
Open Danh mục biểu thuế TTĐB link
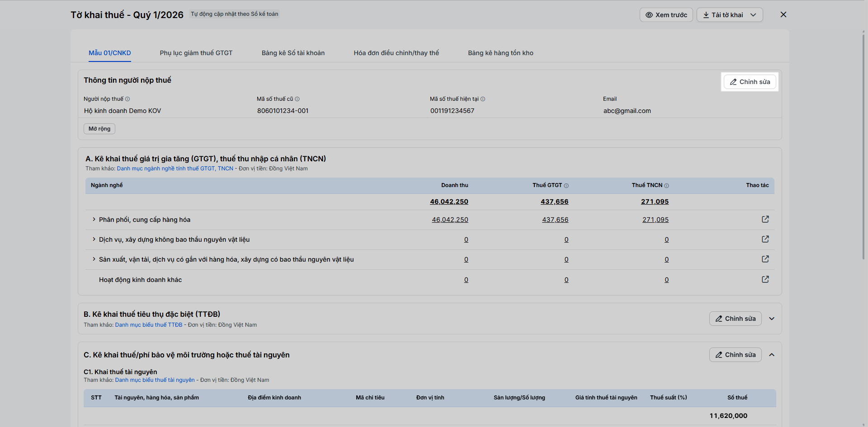(x=149, y=325)
